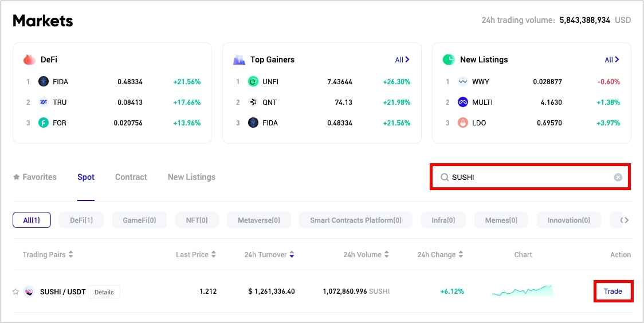644x323 pixels.
Task: Click the LDO coin icon
Action: (463, 123)
